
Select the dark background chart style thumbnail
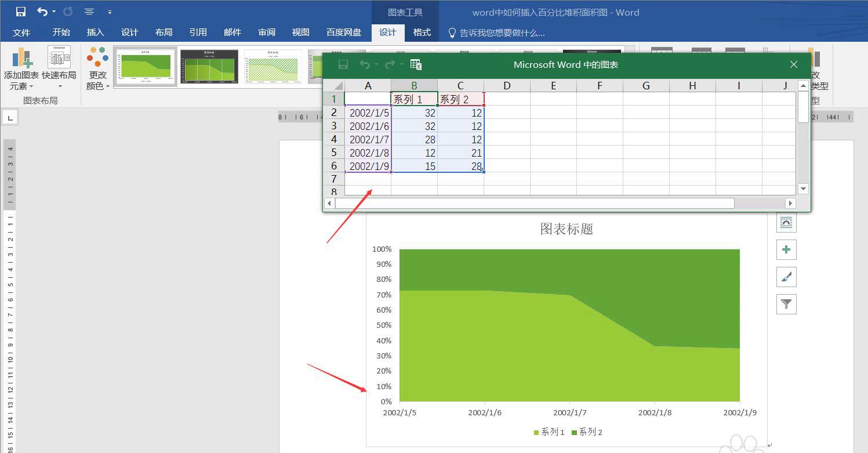[209, 67]
